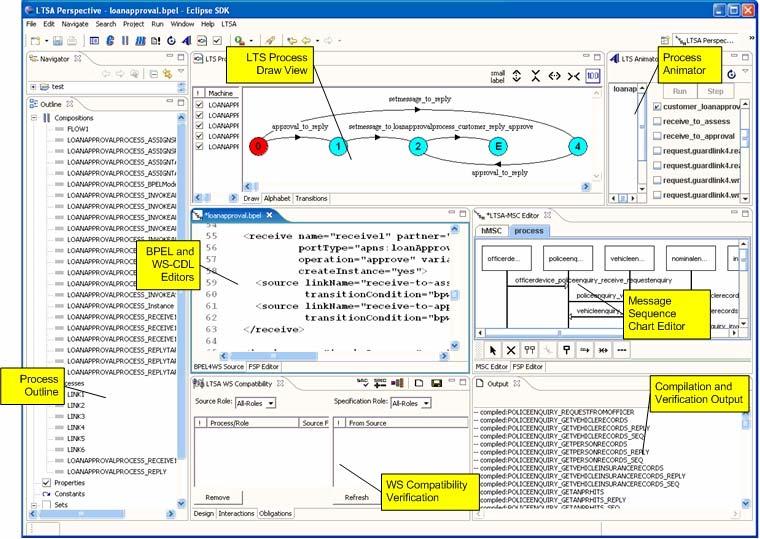Switch to the Transitions tab

pyautogui.click(x=311, y=198)
